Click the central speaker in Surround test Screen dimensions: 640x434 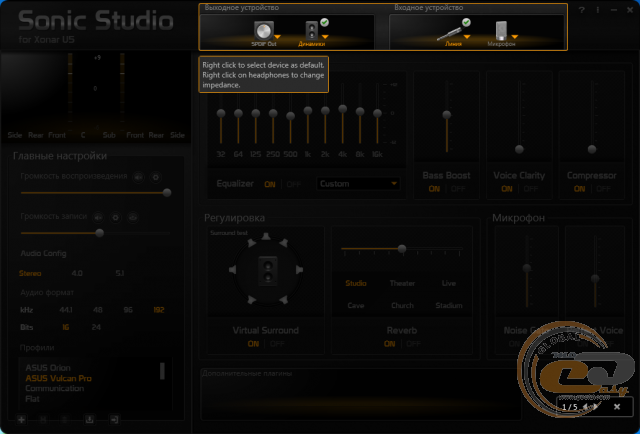pos(268,272)
